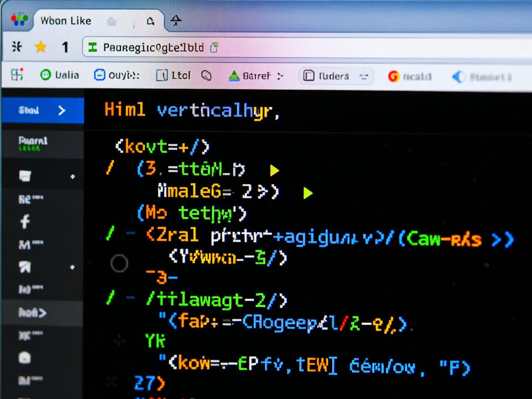The height and width of the screenshot is (399, 532).
Task: Click the green site icon in address bar
Action: 93,47
